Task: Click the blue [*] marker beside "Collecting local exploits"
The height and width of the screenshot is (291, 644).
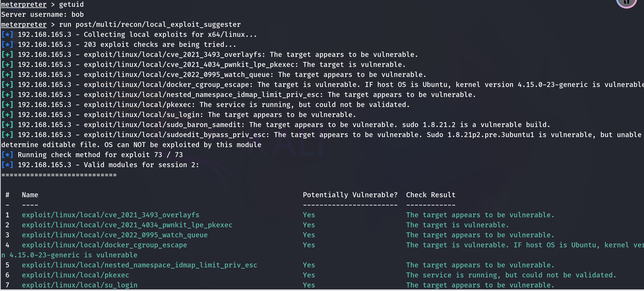Action: click(x=7, y=34)
